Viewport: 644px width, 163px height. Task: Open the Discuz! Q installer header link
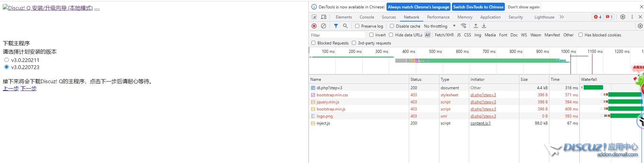tap(48, 8)
